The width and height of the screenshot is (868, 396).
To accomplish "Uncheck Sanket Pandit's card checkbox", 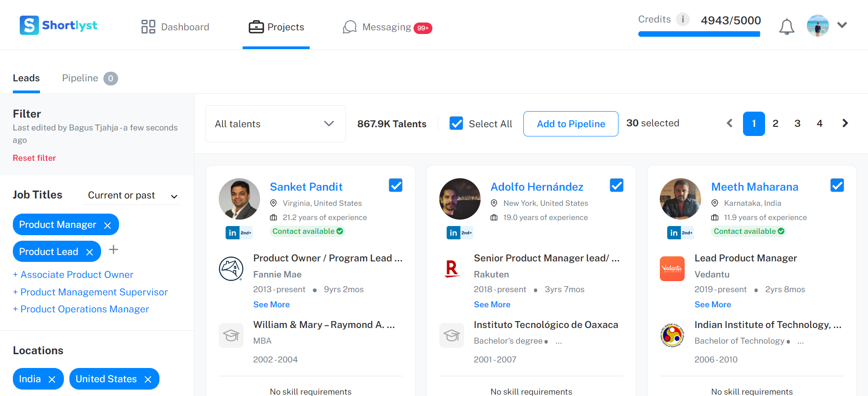I will 396,185.
